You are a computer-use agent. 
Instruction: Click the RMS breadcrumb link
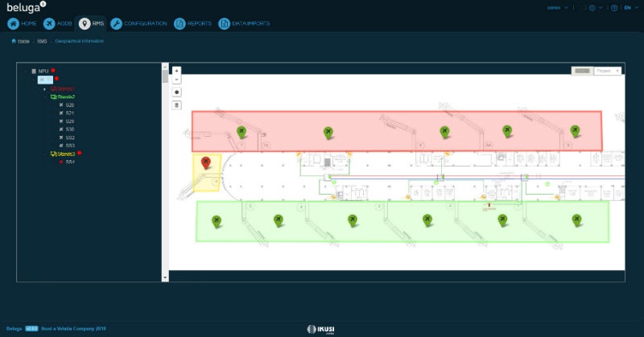point(42,40)
